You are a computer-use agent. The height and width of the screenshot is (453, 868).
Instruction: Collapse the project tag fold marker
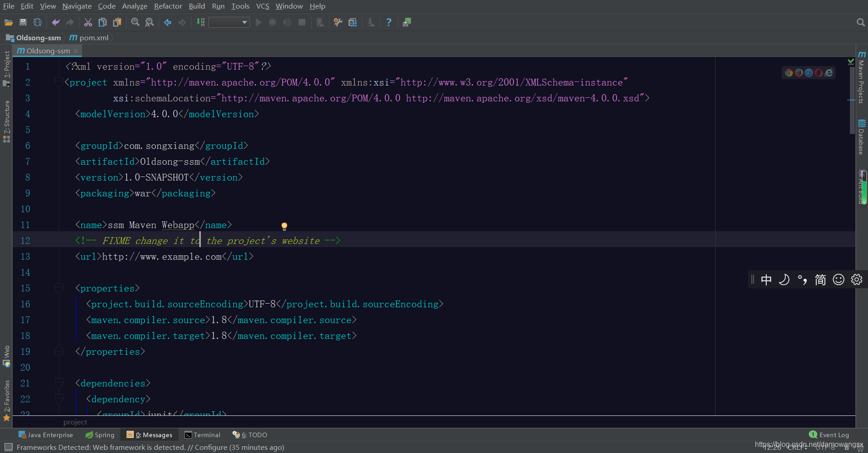point(58,82)
